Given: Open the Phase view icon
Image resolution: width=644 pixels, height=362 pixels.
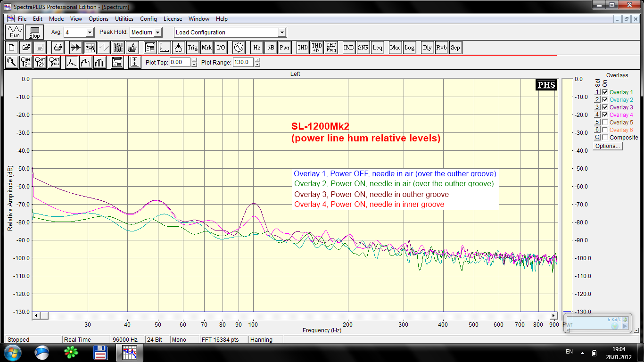Looking at the screenshot, I should click(104, 47).
